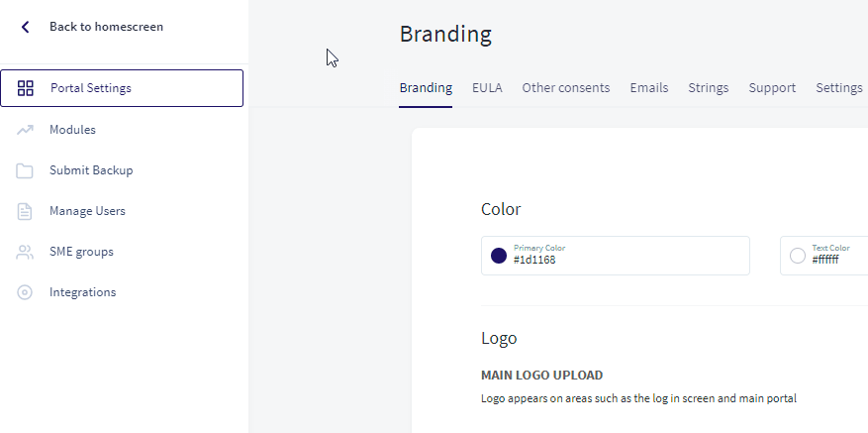868x433 pixels.
Task: Click the SME groups people icon
Action: [25, 253]
